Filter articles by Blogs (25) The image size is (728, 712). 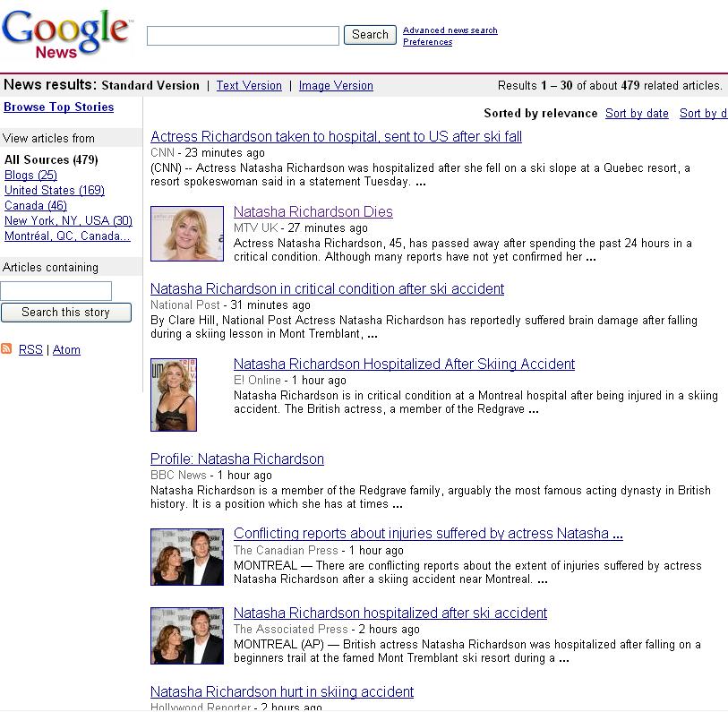[30, 176]
